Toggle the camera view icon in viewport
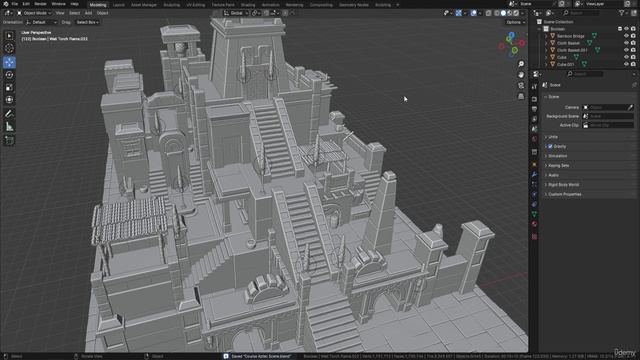Image resolution: width=640 pixels, height=360 pixels. tap(521, 85)
